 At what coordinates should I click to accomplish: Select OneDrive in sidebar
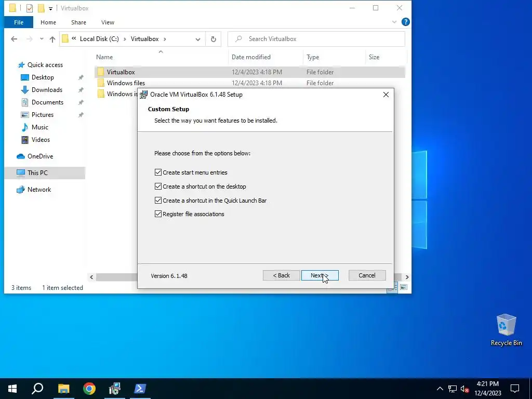click(x=40, y=156)
